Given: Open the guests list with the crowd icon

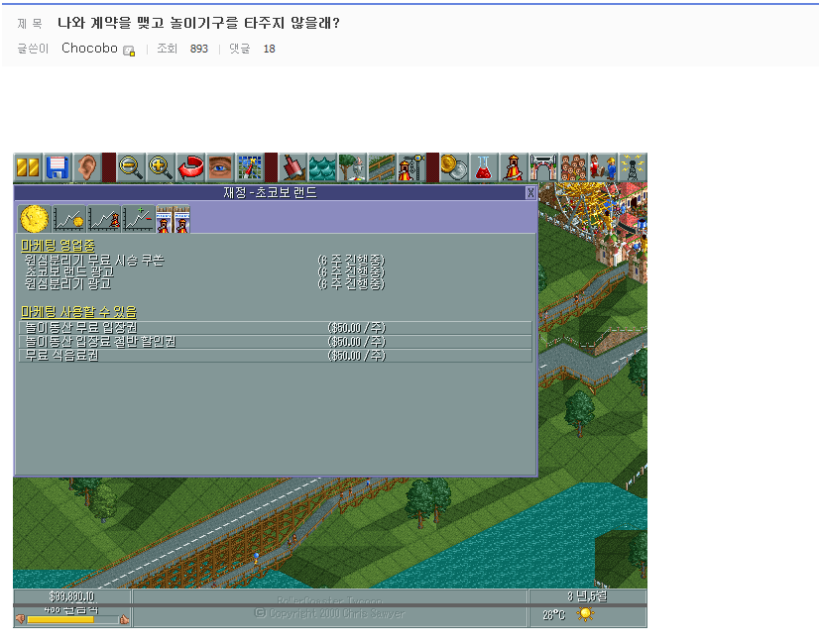Looking at the screenshot, I should pos(573,167).
